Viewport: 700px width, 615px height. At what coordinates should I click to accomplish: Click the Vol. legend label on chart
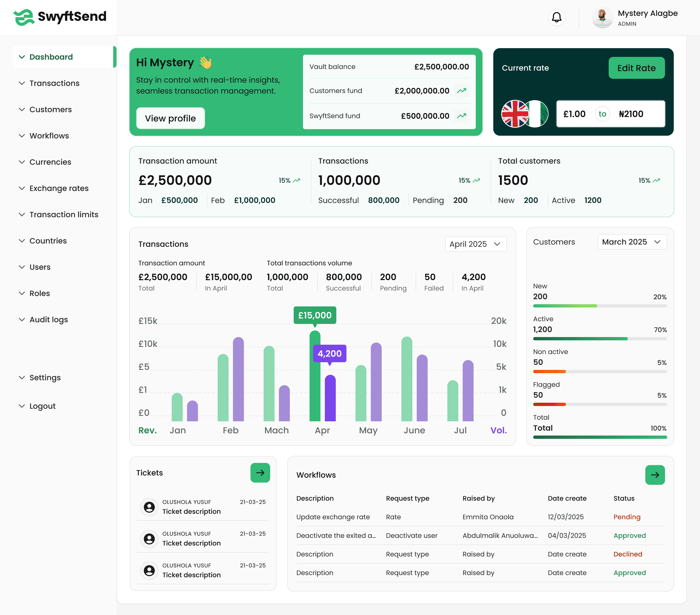498,430
